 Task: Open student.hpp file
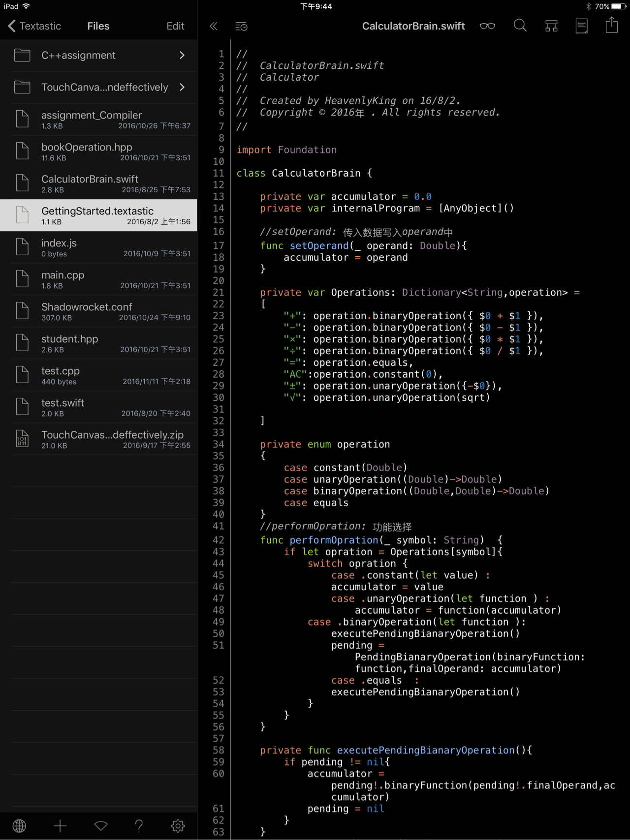click(x=98, y=343)
